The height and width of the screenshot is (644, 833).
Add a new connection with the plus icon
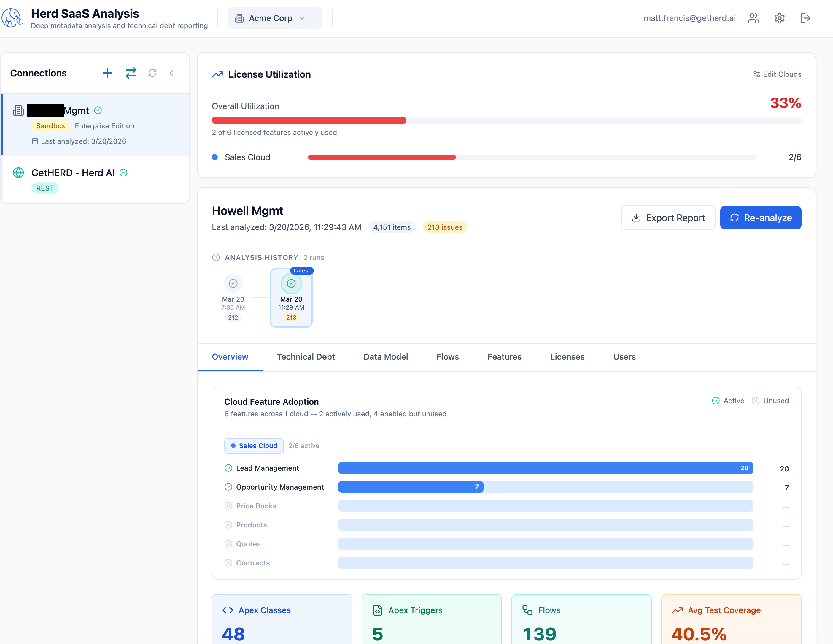click(x=107, y=73)
